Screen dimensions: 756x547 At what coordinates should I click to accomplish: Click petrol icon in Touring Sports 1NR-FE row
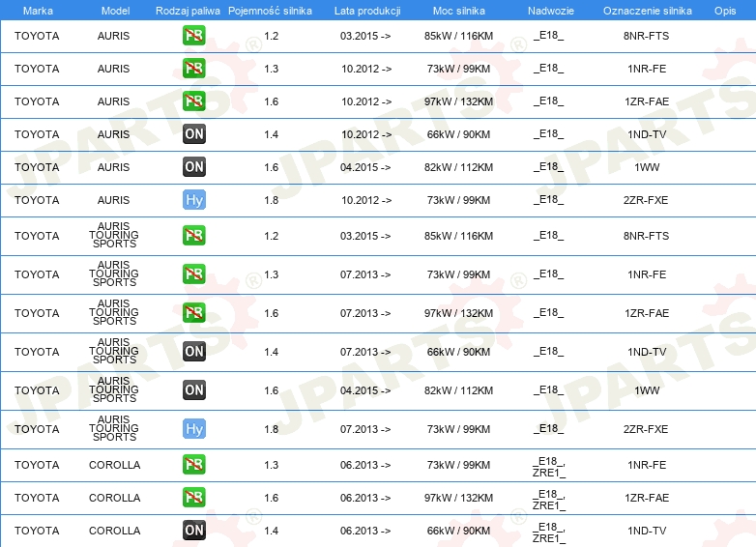point(193,274)
